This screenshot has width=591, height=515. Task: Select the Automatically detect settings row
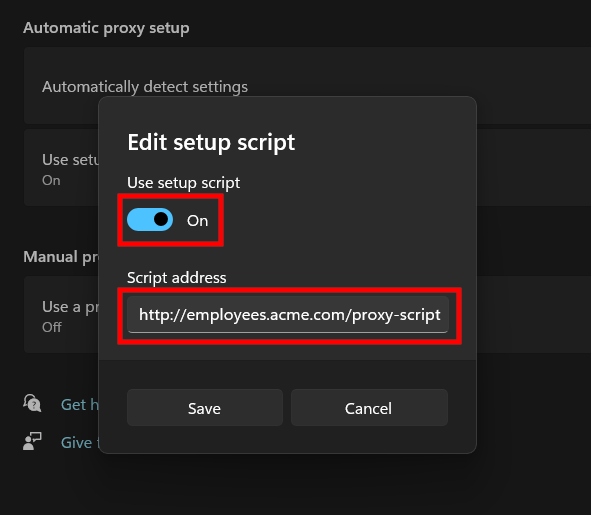[307, 86]
